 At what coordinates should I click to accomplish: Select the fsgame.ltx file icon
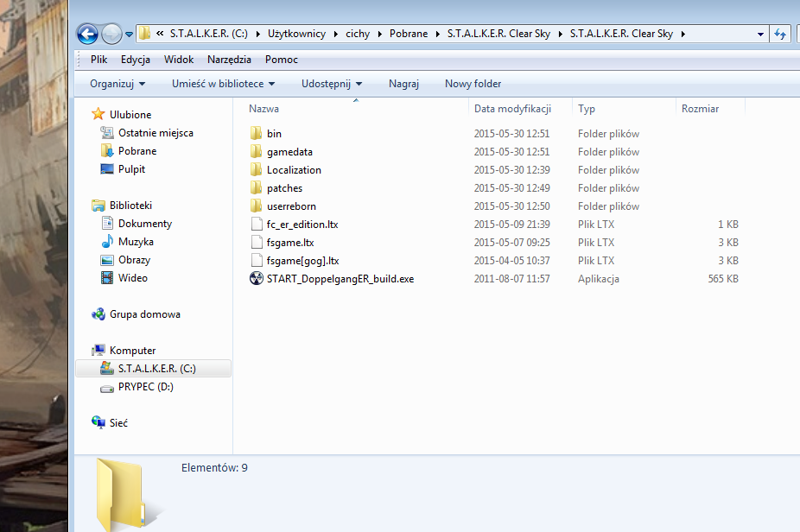(x=257, y=243)
